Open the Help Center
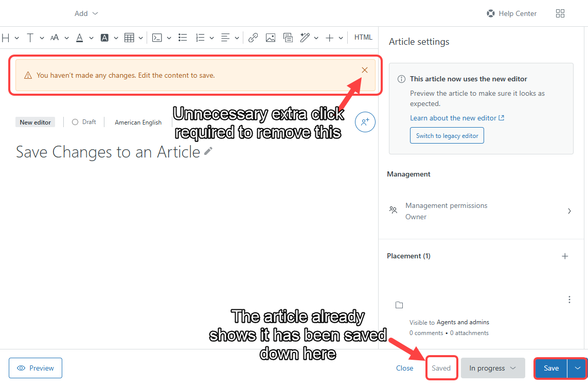Viewport: 588px width, 386px height. pyautogui.click(x=512, y=13)
